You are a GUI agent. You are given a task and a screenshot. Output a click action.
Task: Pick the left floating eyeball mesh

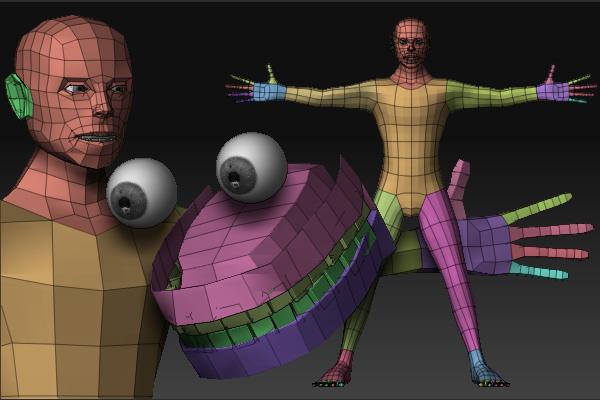[142, 193]
